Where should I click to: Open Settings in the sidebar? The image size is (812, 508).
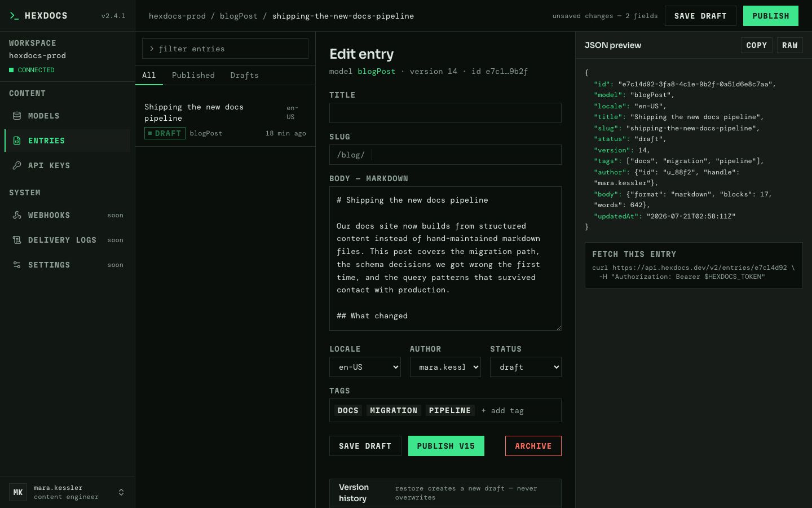(68, 265)
